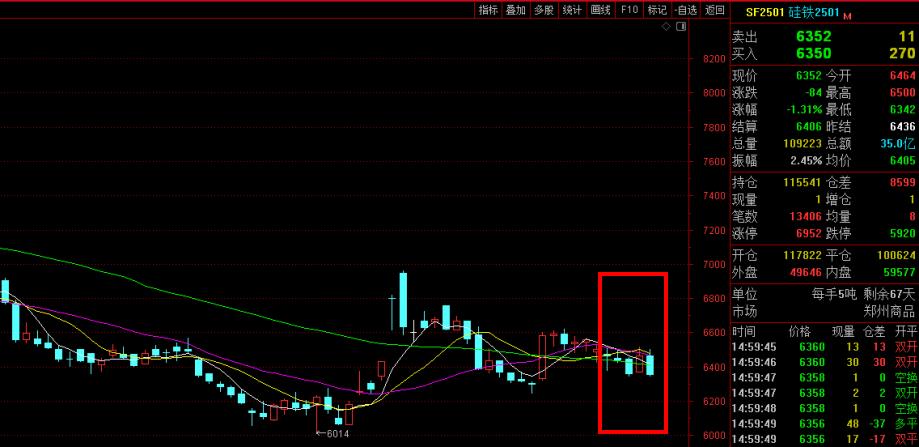Click the red M marker beside contract name
This screenshot has height=447, width=919.
[x=847, y=16]
